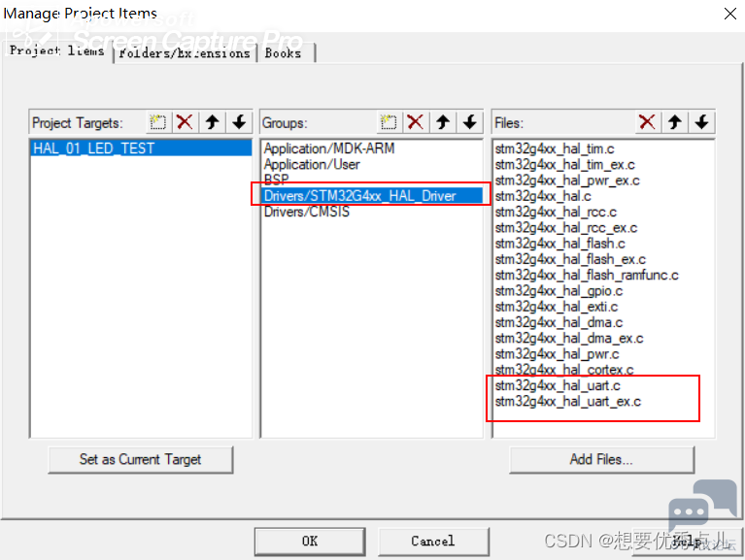745x560 pixels.
Task: Select file stm32g4xx_hal_pwr.c
Action: tap(557, 354)
